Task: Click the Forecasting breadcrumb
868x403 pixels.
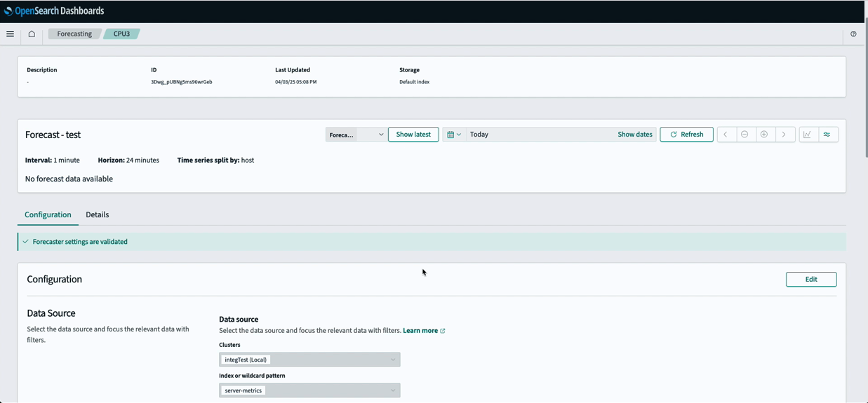Action: pyautogui.click(x=74, y=34)
